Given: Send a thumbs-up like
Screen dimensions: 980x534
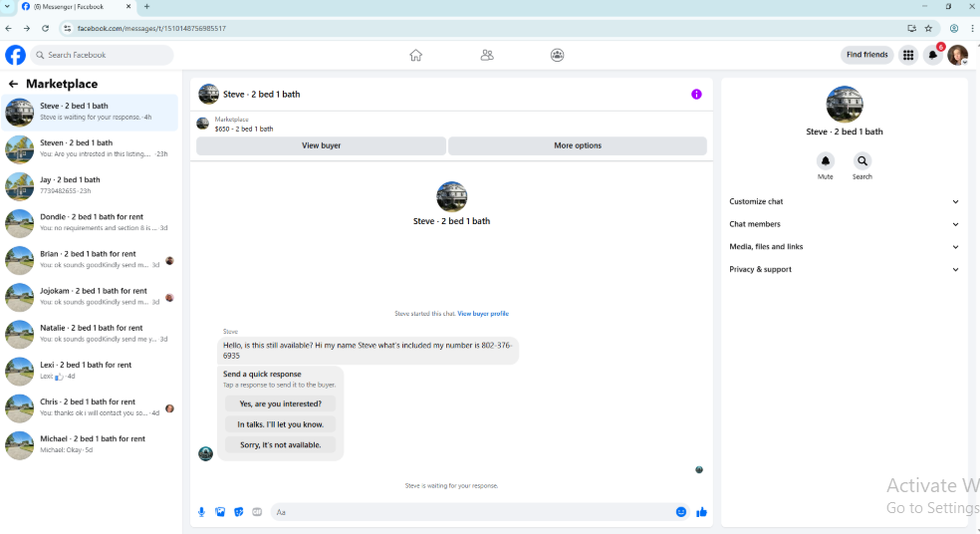Looking at the screenshot, I should tap(701, 512).
